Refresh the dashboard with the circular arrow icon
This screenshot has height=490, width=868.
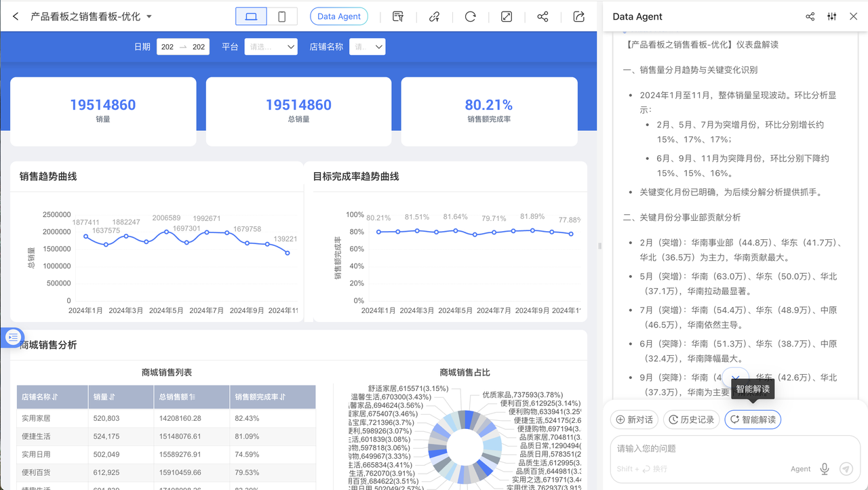click(471, 16)
